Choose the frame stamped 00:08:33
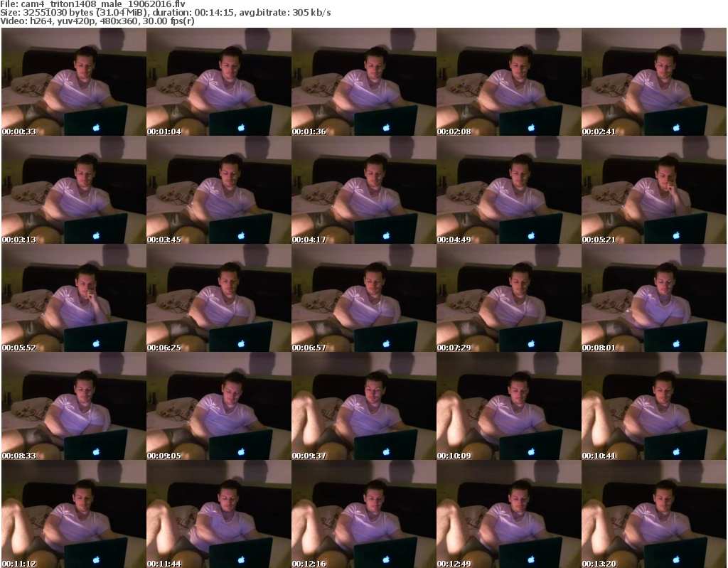The height and width of the screenshot is (568, 728). (x=74, y=406)
